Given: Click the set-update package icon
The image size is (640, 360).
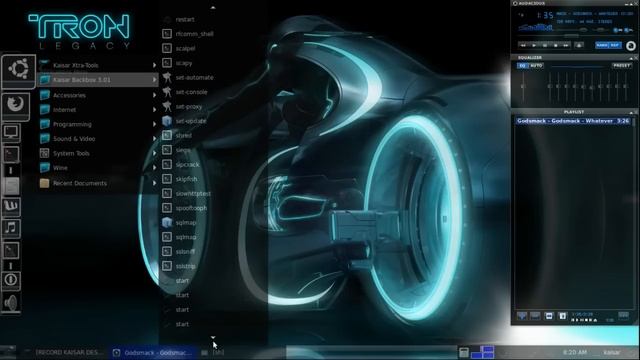Looking at the screenshot, I should [x=167, y=121].
